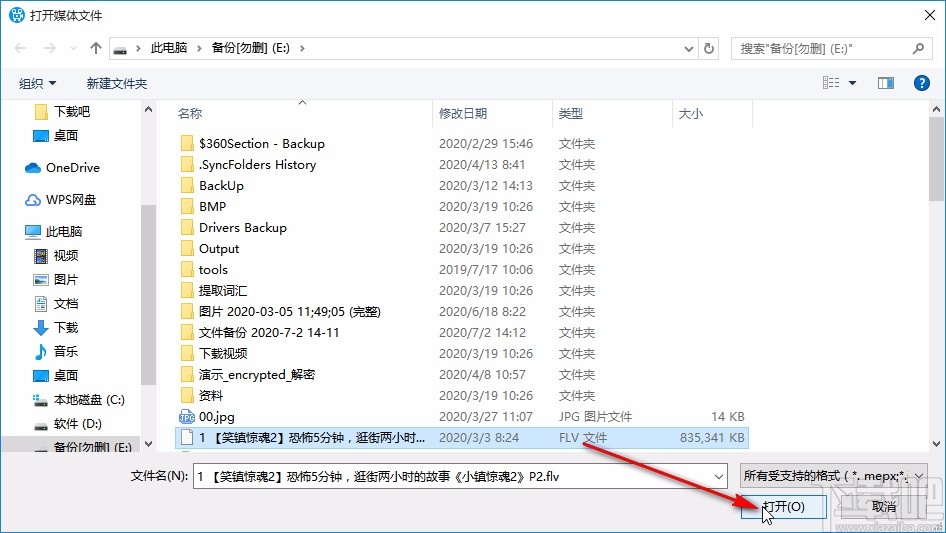Image resolution: width=946 pixels, height=533 pixels.
Task: Select the $360Section - Backup folder
Action: [x=262, y=144]
